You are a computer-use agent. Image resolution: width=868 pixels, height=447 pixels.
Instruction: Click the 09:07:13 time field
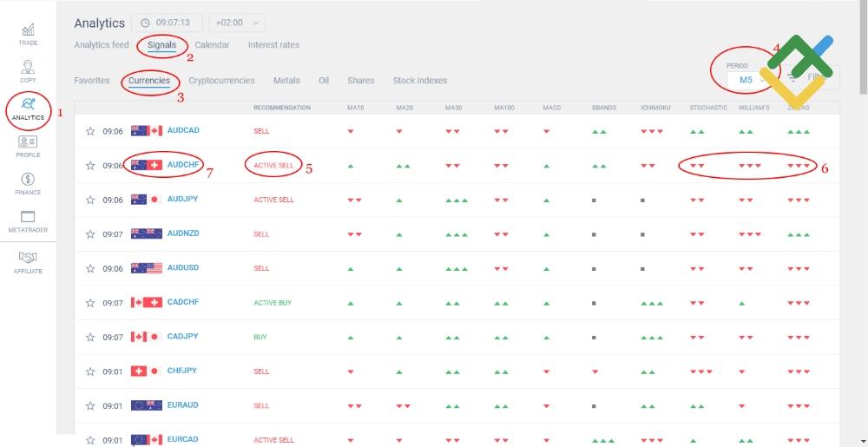coord(167,23)
